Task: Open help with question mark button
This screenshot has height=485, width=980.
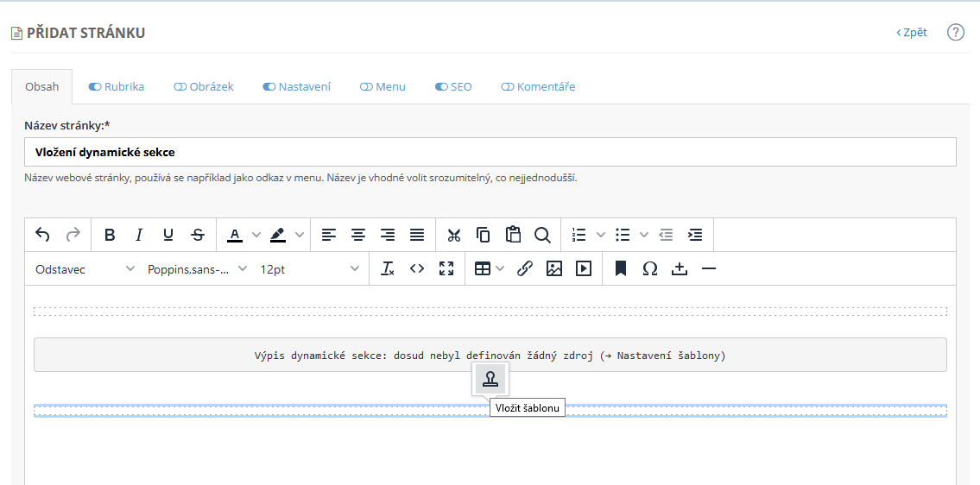Action: coord(955,33)
